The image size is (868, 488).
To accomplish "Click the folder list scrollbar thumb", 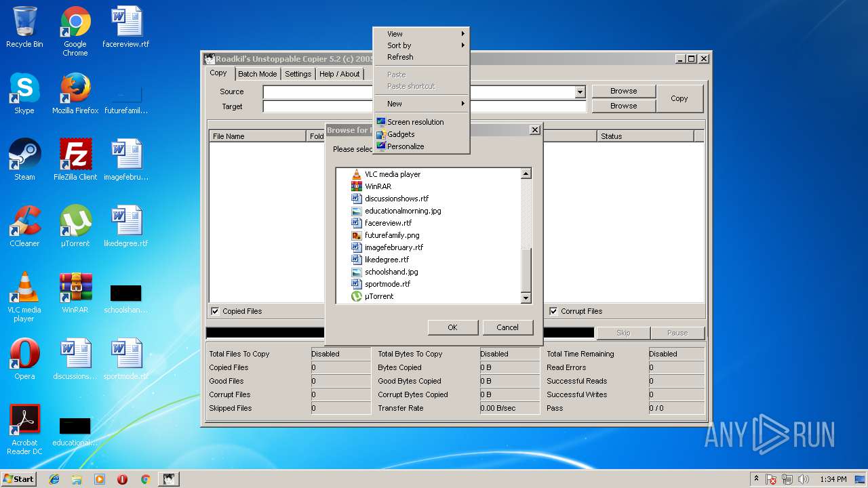I will (526, 270).
